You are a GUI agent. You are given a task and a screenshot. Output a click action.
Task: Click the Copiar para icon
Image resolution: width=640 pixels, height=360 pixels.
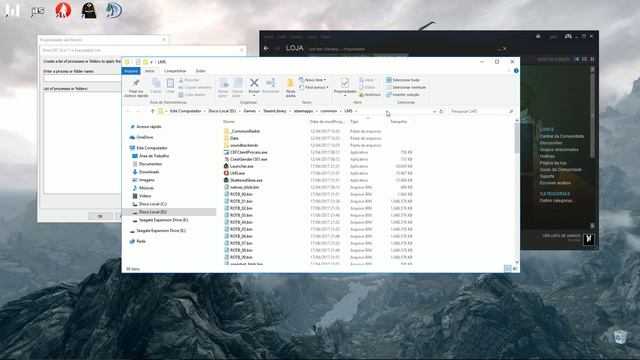tap(238, 83)
